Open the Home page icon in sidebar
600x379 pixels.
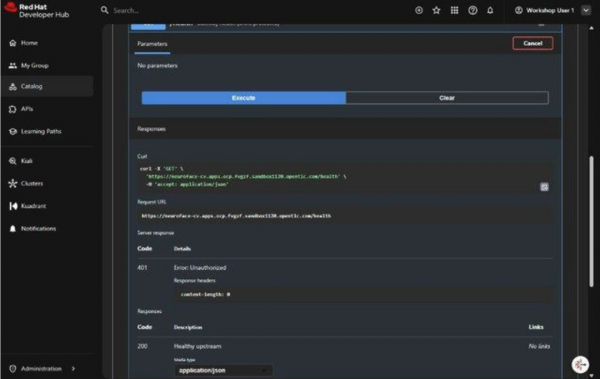pos(13,43)
